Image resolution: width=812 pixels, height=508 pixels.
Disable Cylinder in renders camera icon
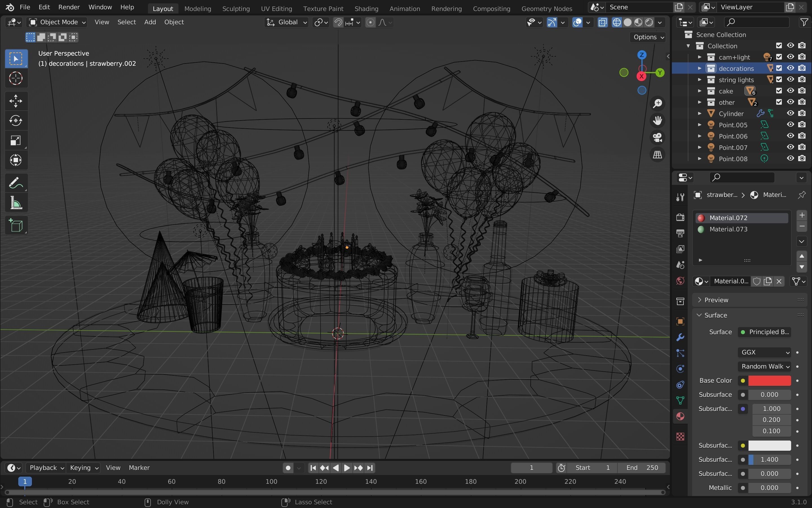click(802, 113)
